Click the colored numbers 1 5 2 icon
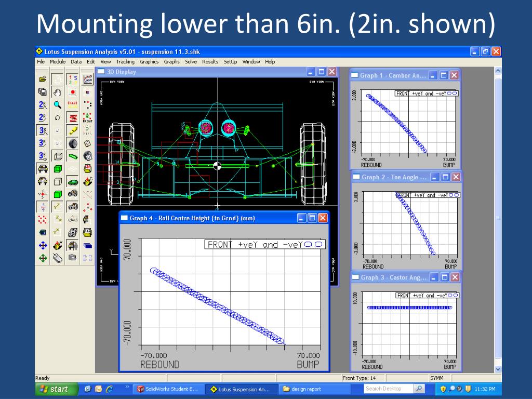The width and height of the screenshot is (532, 399). click(x=73, y=79)
